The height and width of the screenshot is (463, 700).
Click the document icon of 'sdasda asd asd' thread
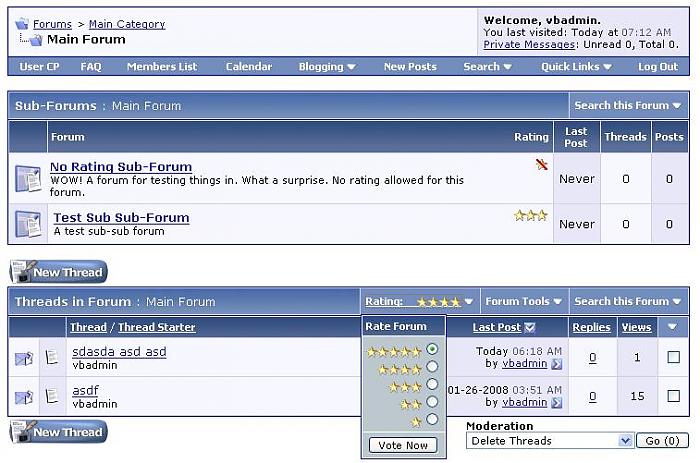[x=52, y=357]
